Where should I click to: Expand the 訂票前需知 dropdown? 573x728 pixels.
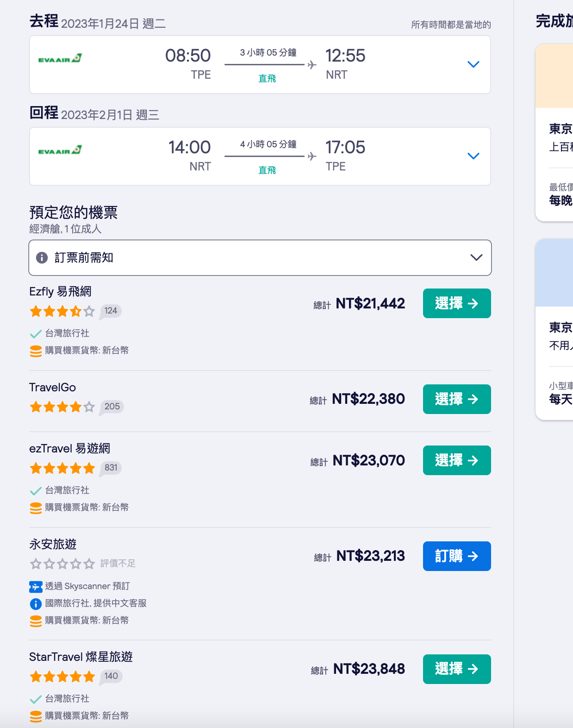coord(260,257)
